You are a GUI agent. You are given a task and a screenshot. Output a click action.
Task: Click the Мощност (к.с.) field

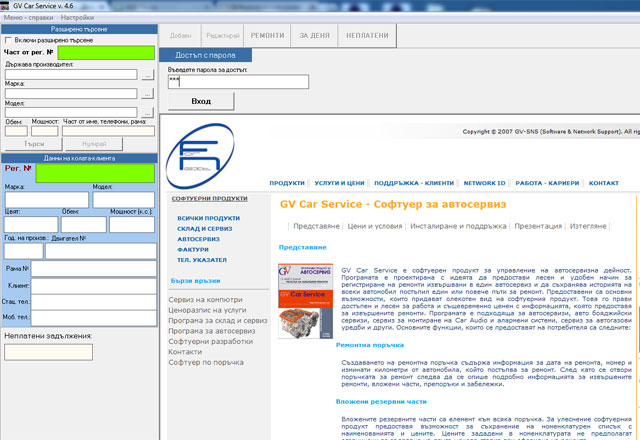pos(132,224)
